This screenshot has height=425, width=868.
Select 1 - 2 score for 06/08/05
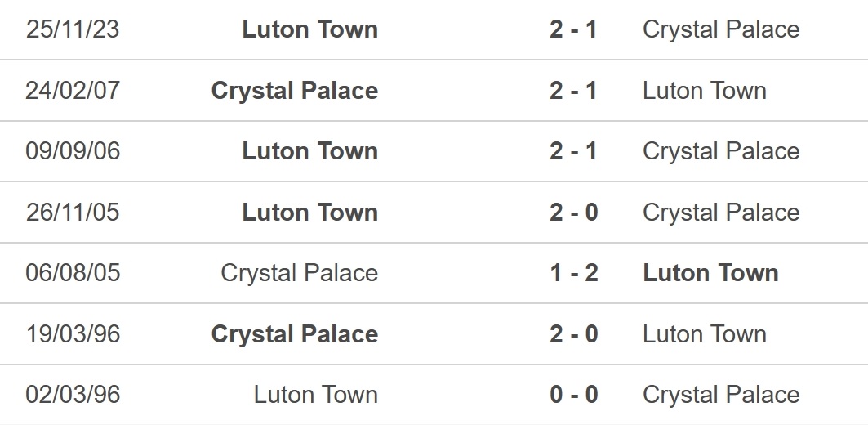coord(573,273)
